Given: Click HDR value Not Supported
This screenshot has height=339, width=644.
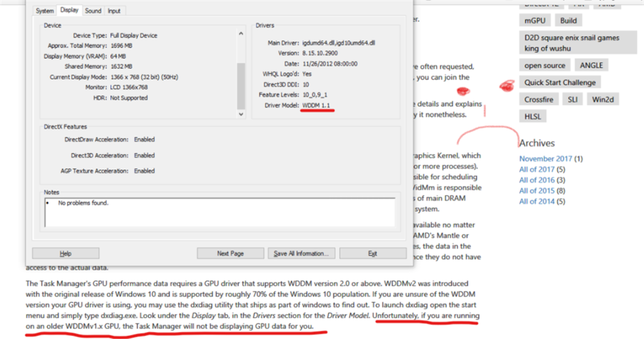Looking at the screenshot, I should [x=128, y=97].
